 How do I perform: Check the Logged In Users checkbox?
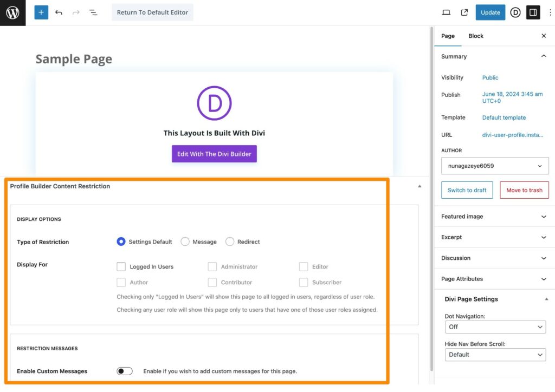click(x=121, y=266)
